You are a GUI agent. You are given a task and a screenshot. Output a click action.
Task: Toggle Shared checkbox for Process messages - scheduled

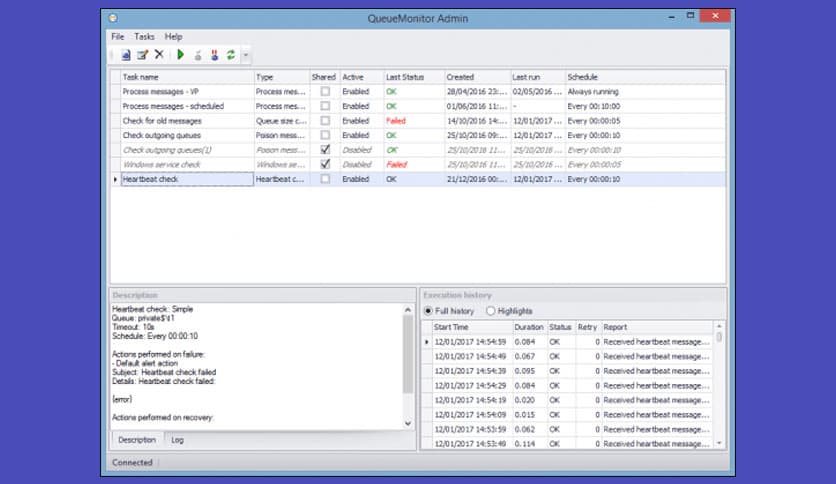click(x=325, y=106)
